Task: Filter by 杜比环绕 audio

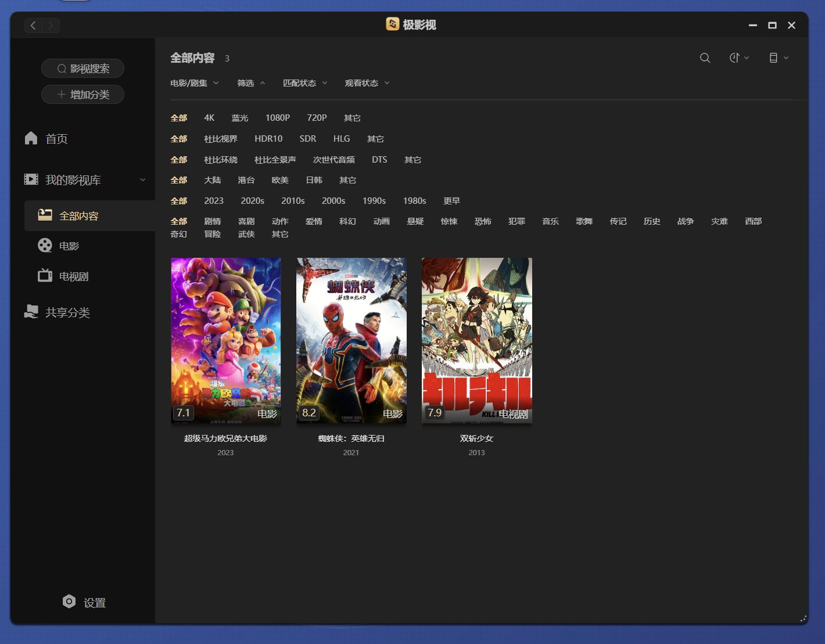Action: tap(221, 160)
